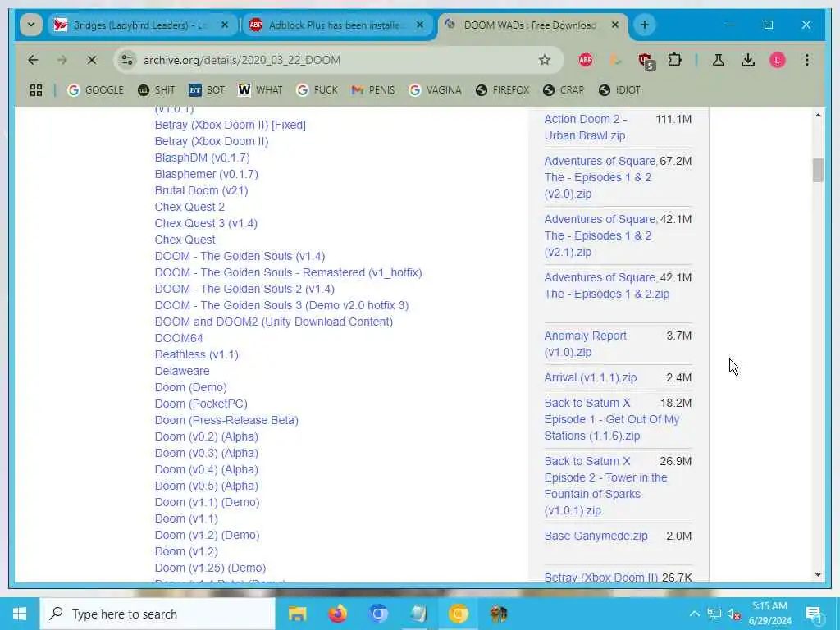Open the Chrome three-dot menu
This screenshot has height=630, width=840.
tap(807, 60)
